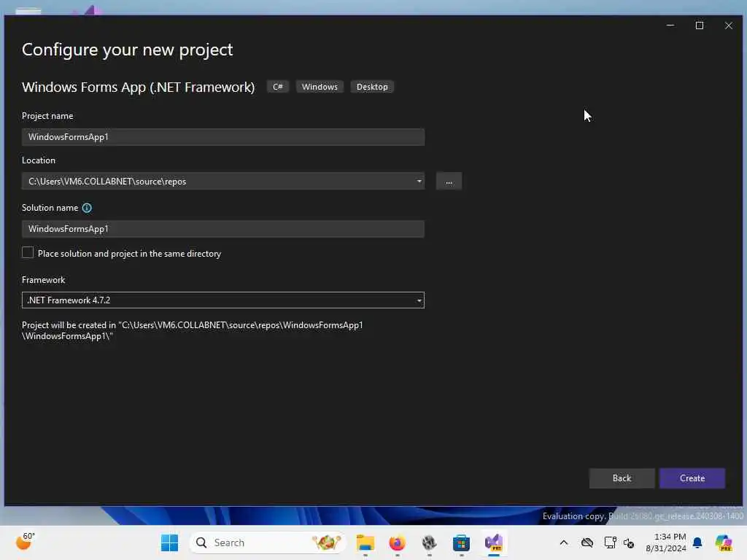
Task: Open the notifications bell icon
Action: 697,542
